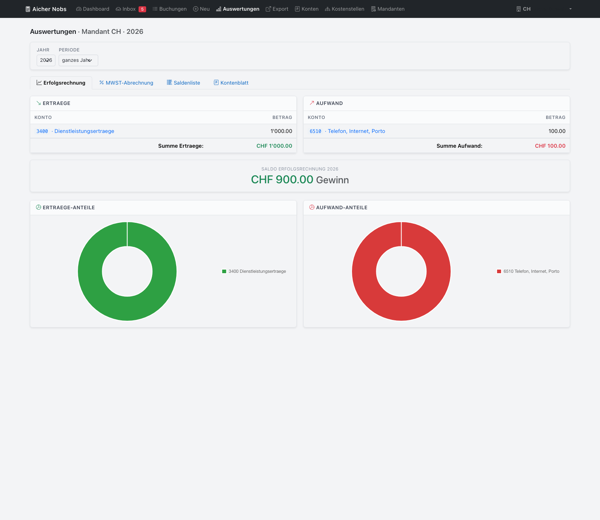Open the Dashboard navigation item
This screenshot has height=520, width=600.
pos(93,9)
